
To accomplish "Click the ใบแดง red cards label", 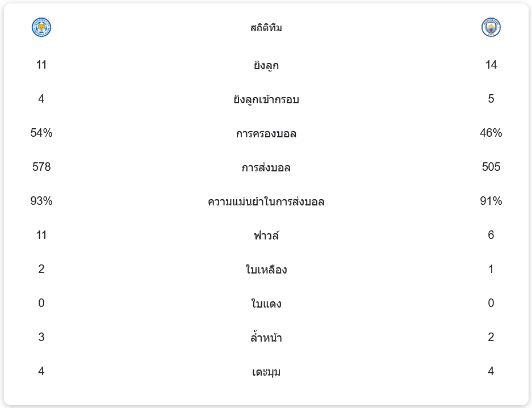I will coord(266,304).
